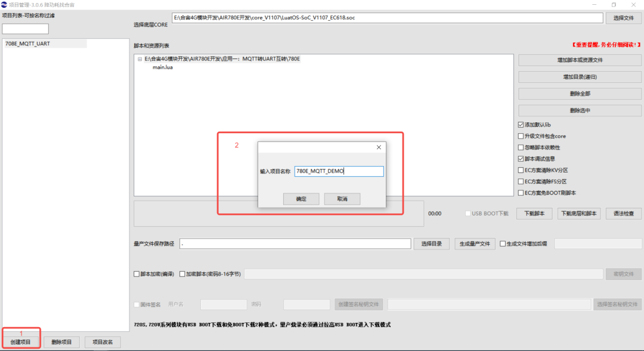The image size is (644, 351).
Task: Select the E:\合宙4G模块开发 folder row
Action: tap(222, 59)
